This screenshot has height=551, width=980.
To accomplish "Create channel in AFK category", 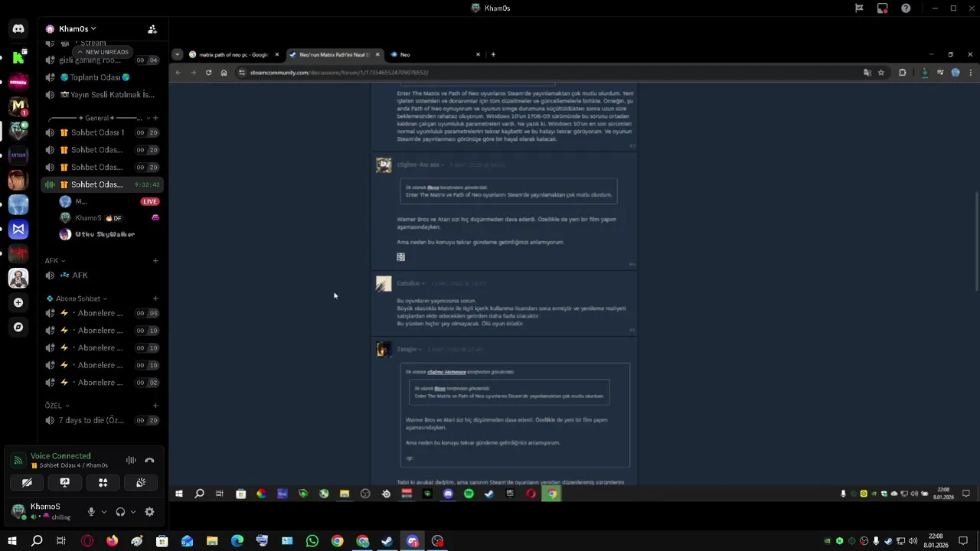I will tap(155, 261).
